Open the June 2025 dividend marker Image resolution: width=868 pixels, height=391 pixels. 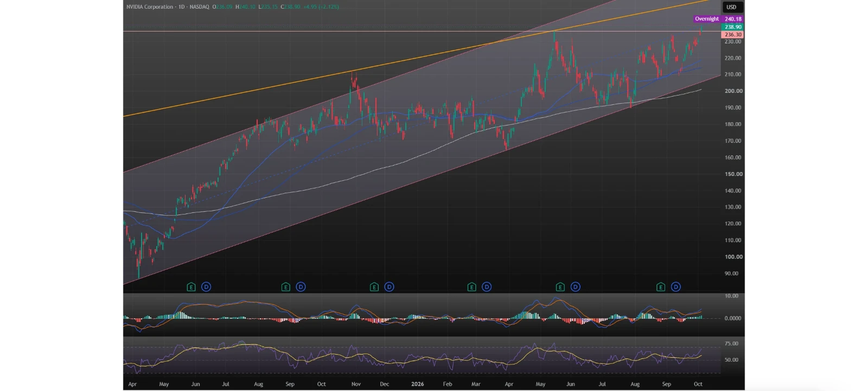[x=206, y=287]
